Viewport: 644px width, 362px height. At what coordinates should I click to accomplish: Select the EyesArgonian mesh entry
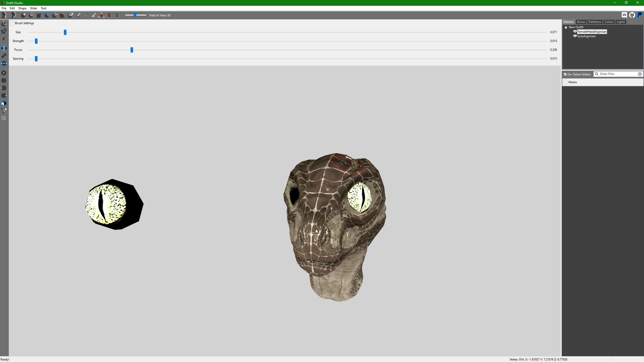point(586,36)
